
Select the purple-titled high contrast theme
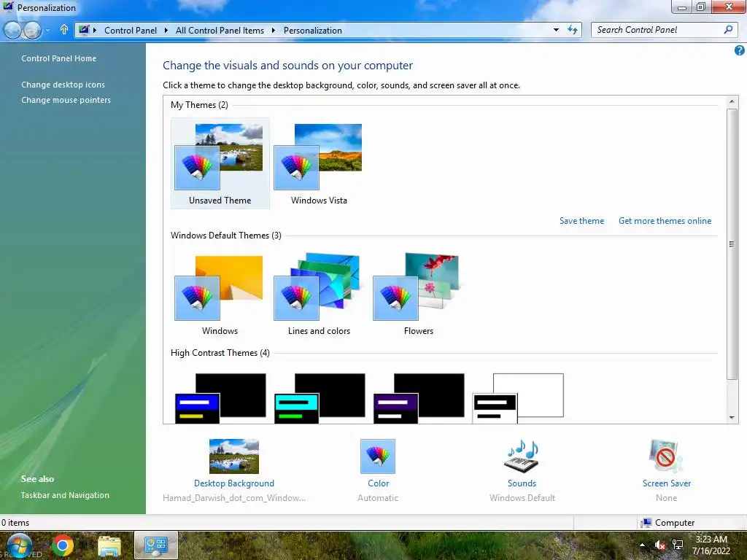419,398
